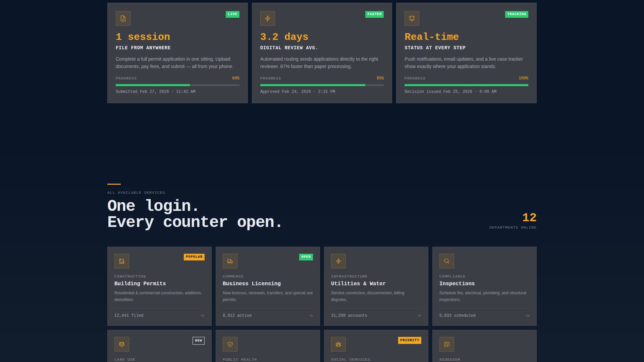644x362 pixels.
Task: Click the COMPLIANCE category label
Action: click(x=452, y=277)
